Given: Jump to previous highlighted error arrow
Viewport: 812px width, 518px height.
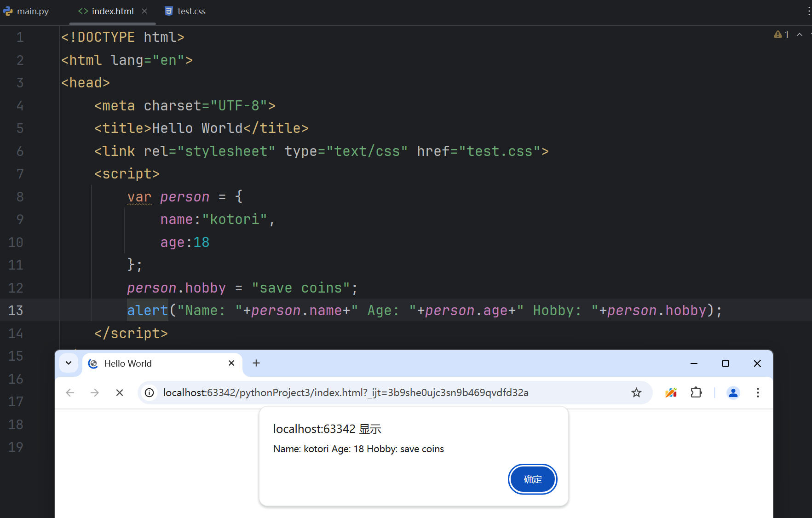Looking at the screenshot, I should [x=800, y=35].
